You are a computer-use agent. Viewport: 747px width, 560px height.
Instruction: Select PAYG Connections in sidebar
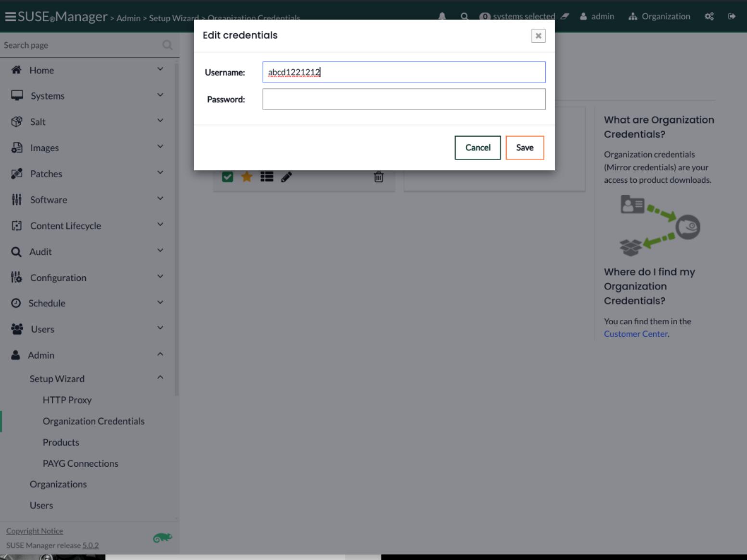pyautogui.click(x=80, y=463)
